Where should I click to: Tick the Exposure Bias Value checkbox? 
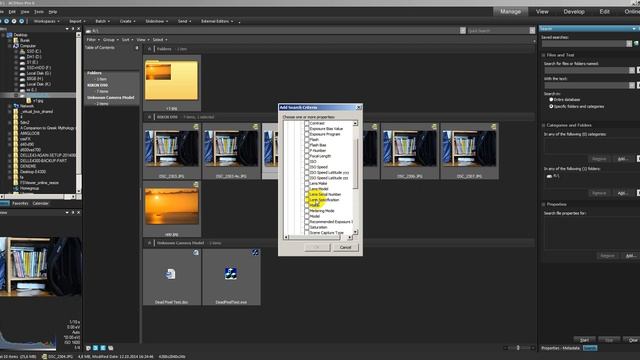pos(307,129)
